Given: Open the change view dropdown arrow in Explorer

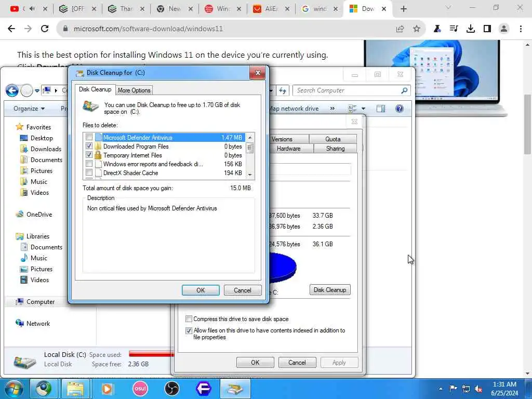Looking at the screenshot, I should 363,109.
